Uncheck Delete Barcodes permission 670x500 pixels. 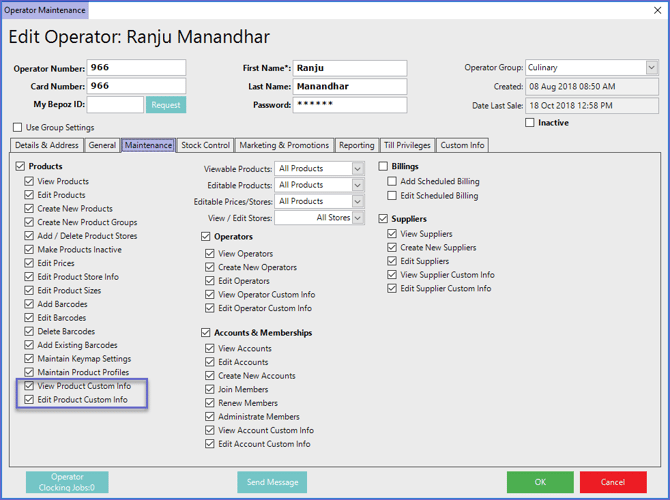point(30,331)
